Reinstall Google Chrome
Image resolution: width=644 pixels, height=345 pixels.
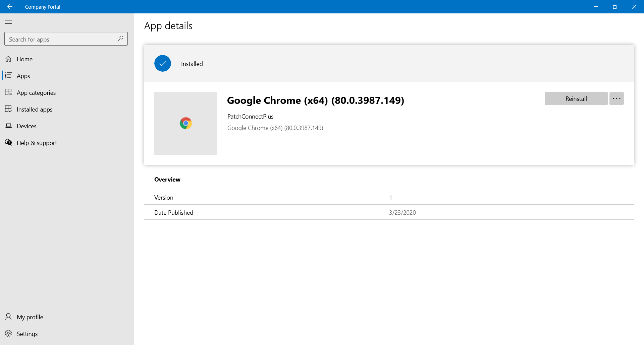576,98
